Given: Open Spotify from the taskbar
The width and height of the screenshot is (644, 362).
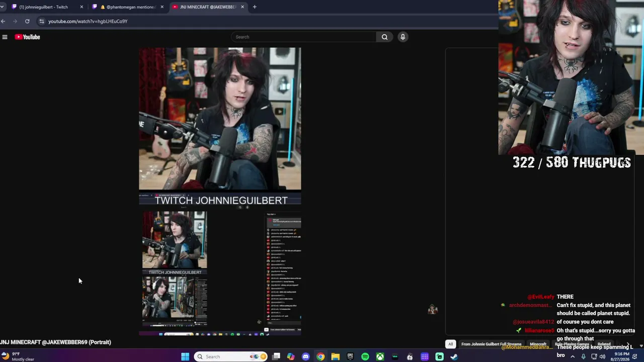Looking at the screenshot, I should click(365, 357).
